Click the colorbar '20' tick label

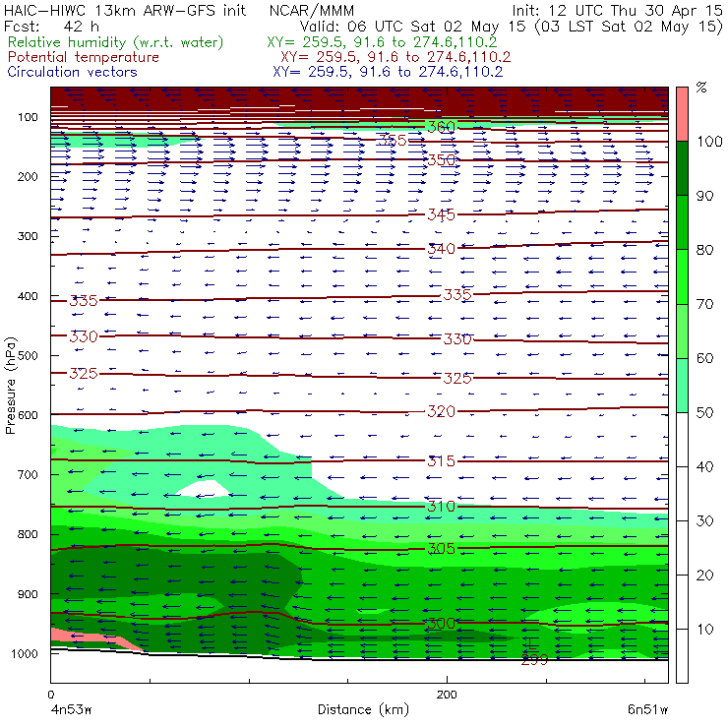(x=704, y=576)
